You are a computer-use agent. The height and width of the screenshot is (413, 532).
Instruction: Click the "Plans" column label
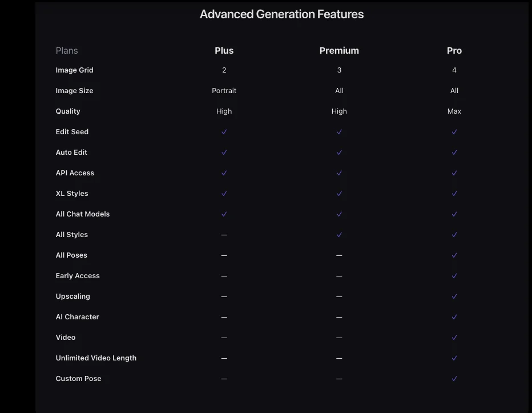[67, 51]
